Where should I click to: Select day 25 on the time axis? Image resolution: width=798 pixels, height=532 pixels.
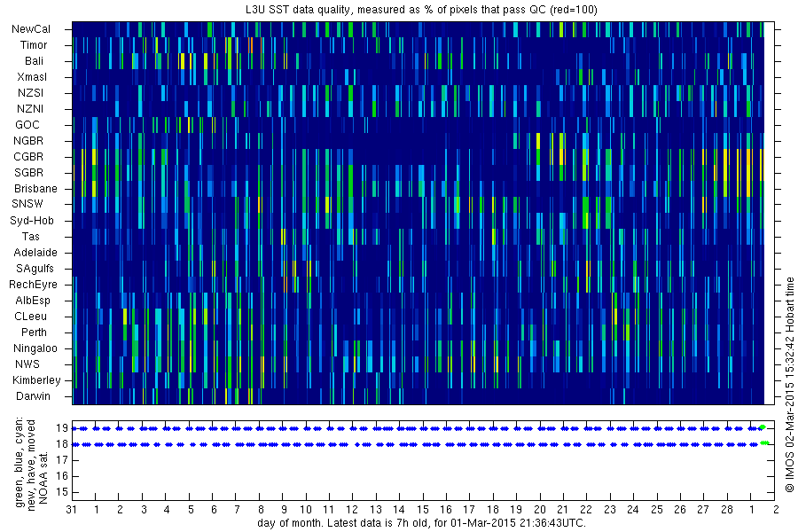[657, 510]
